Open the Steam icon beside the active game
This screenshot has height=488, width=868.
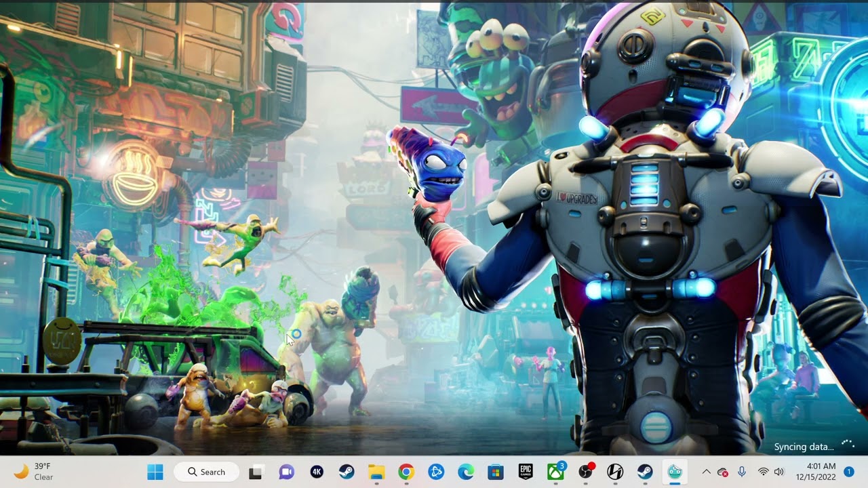pos(645,472)
